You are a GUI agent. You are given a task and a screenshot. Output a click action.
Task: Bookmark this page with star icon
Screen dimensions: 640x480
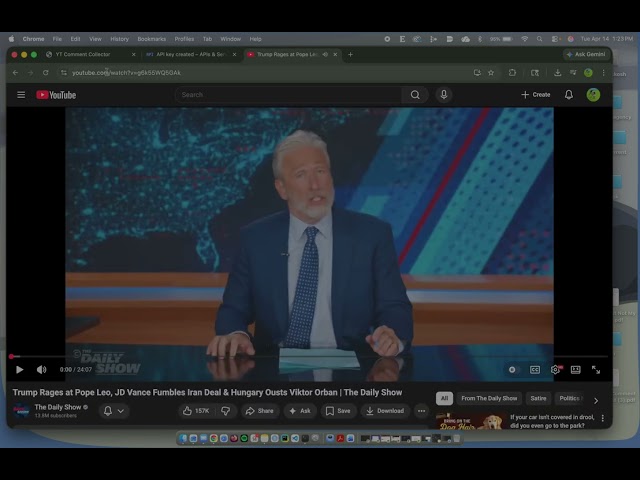point(491,73)
